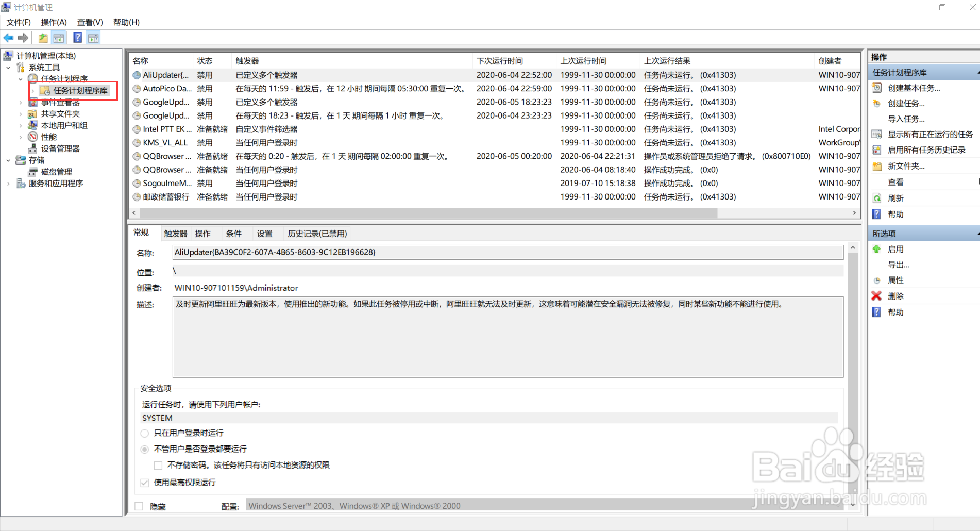Click the details pane scroll up arrow

[853, 248]
